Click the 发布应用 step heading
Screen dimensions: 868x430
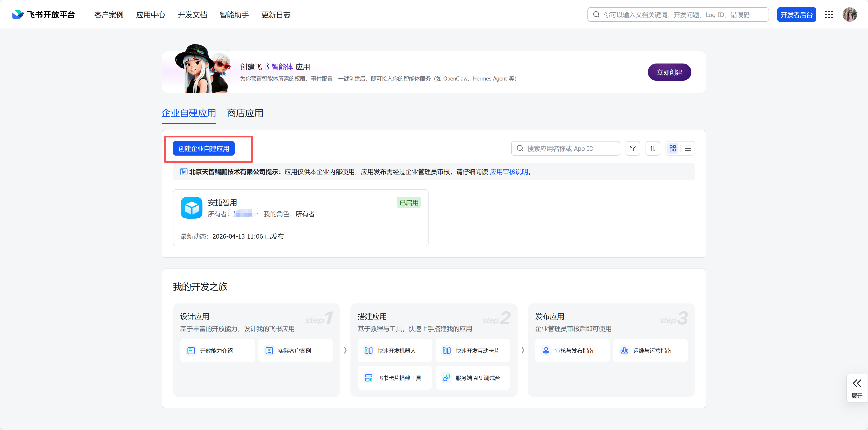550,316
